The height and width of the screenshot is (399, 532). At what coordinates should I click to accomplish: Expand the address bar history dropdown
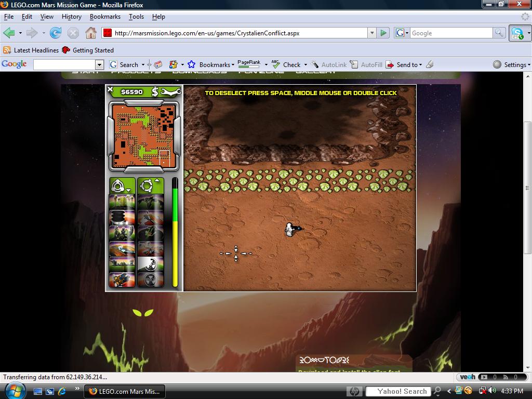pos(372,33)
